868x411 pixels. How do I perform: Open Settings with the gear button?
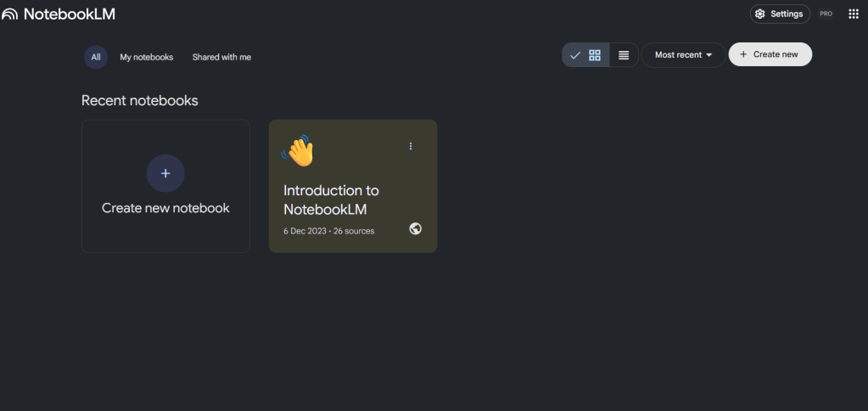point(779,14)
